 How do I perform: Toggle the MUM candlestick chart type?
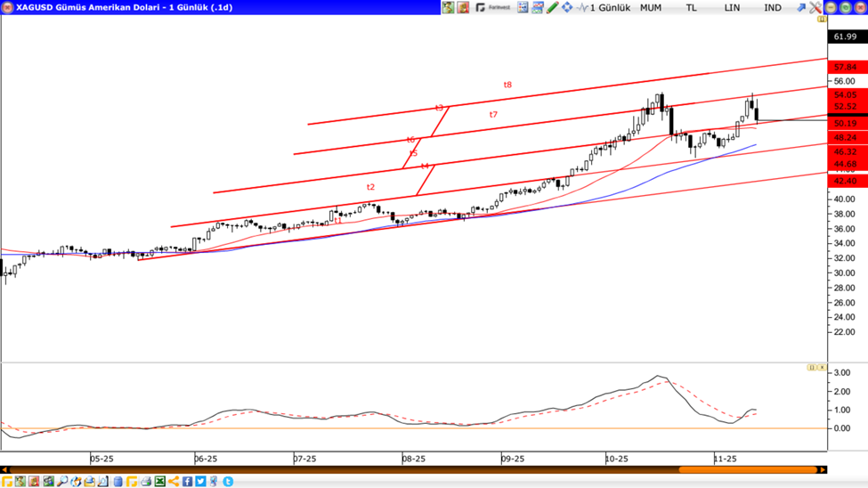651,7
